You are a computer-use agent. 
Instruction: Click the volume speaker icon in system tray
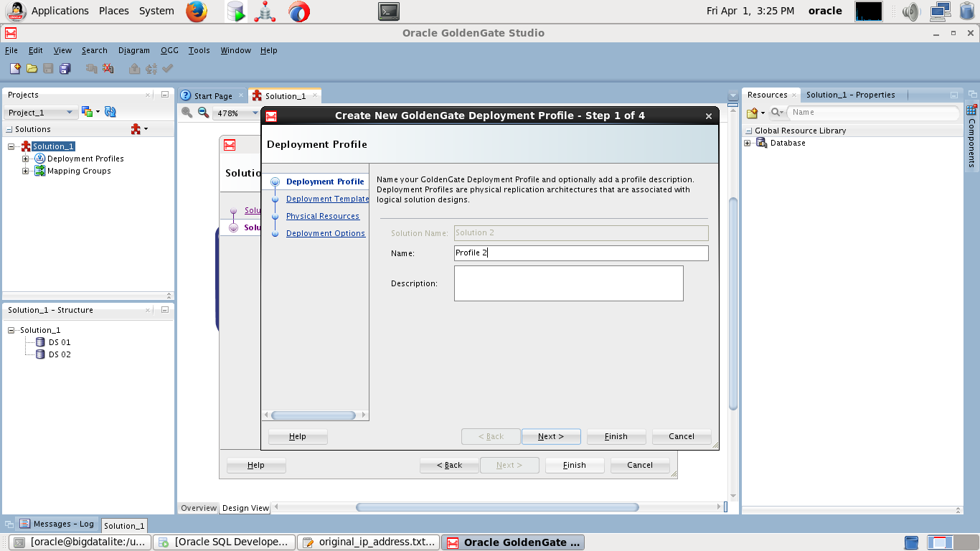911,11
